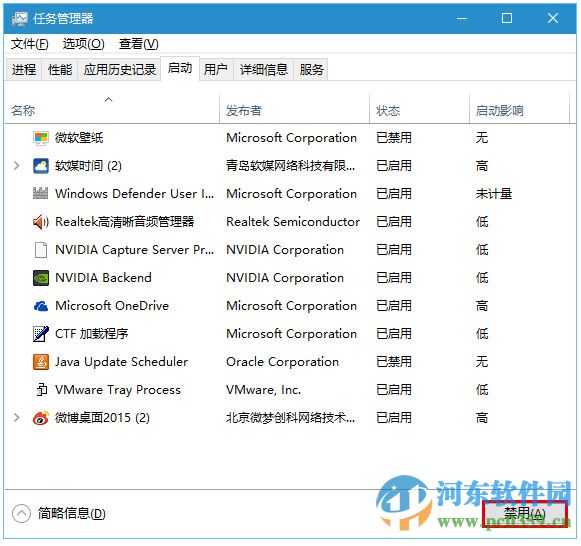Click publisher Oracle Corporation

pyautogui.click(x=282, y=362)
